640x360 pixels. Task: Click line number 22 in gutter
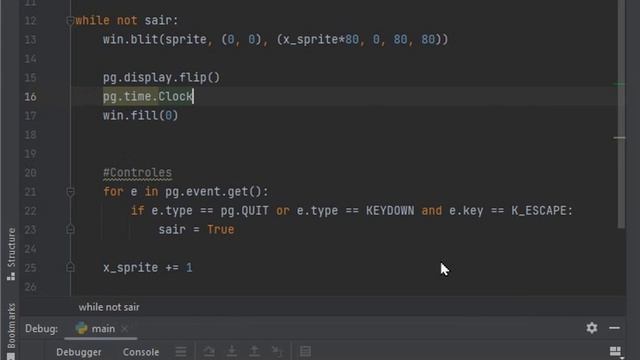click(30, 211)
